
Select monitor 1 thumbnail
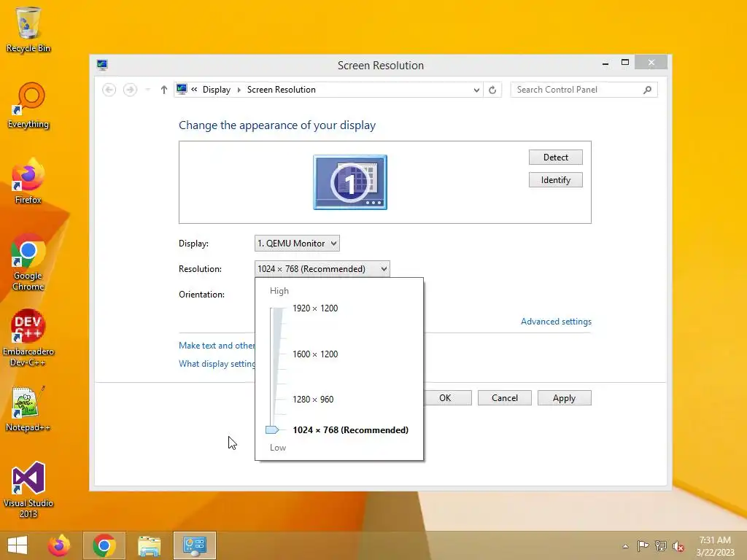click(x=350, y=182)
